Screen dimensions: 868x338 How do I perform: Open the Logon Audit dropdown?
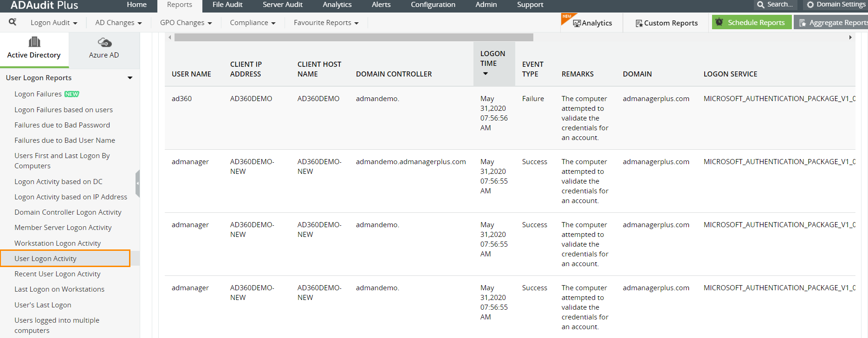pyautogui.click(x=54, y=23)
